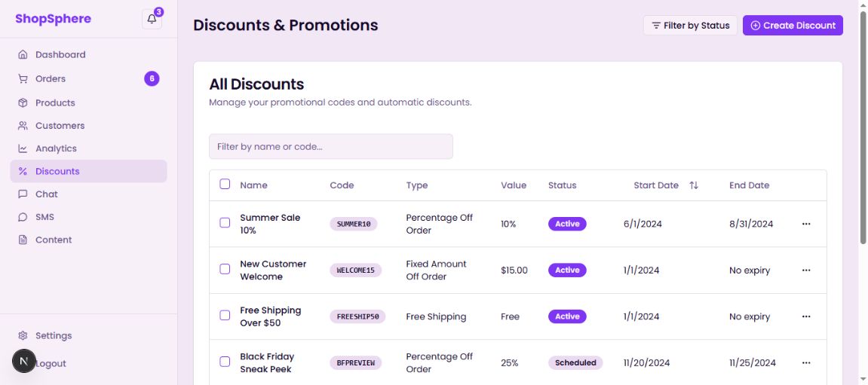Click the Analytics chart icon

coord(23,149)
